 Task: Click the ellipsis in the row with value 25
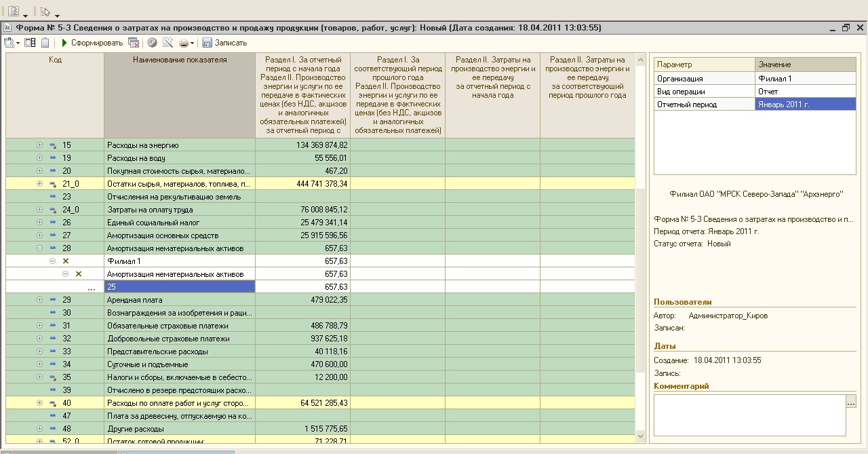92,288
